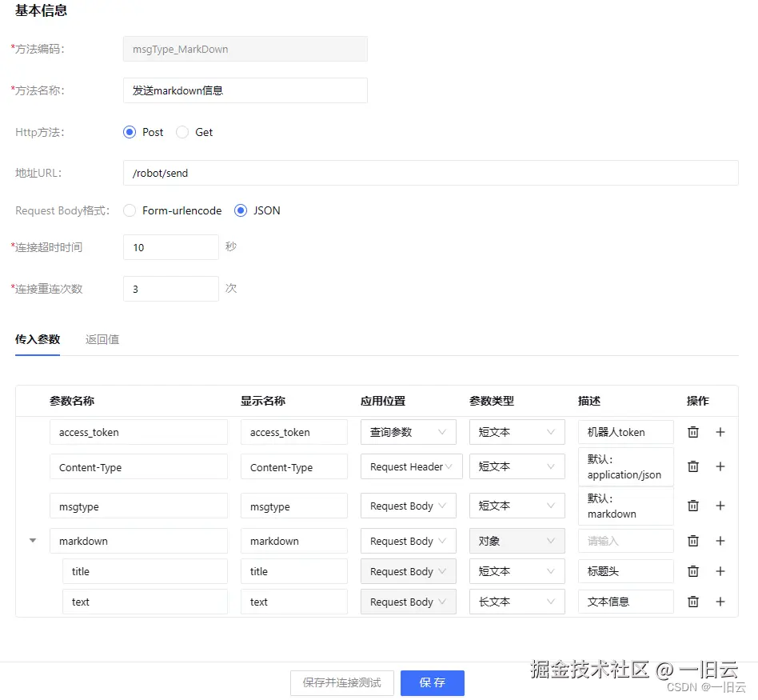Open 短文本 type dropdown for title
The image size is (758, 700).
pos(517,571)
